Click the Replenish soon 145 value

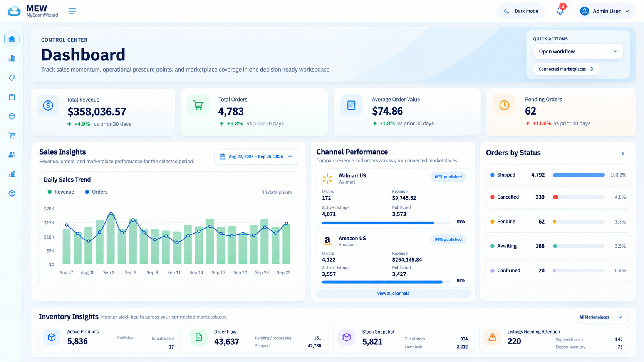pos(619,339)
